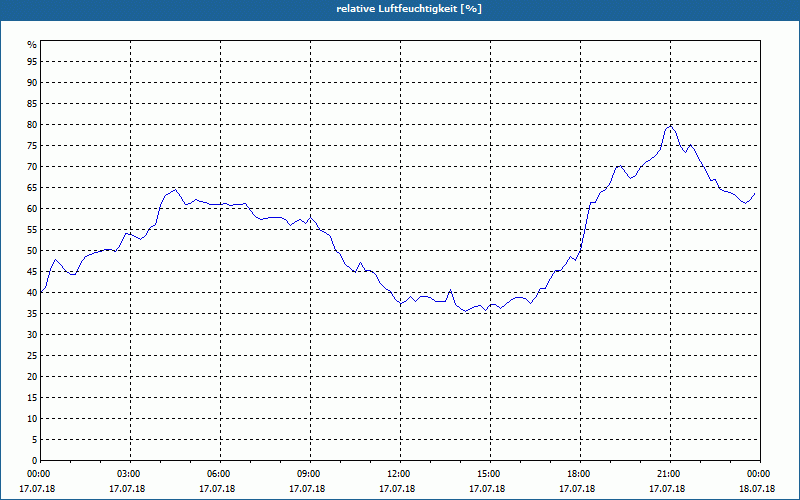800x500 pixels.
Task: Click the first '17.07.18' date under 00:00
Action: pyautogui.click(x=37, y=489)
